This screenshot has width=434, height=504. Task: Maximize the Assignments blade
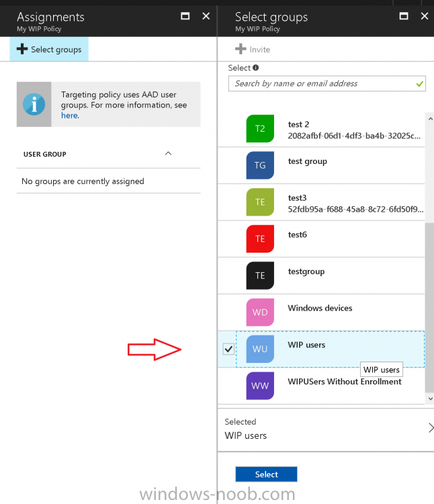(185, 16)
